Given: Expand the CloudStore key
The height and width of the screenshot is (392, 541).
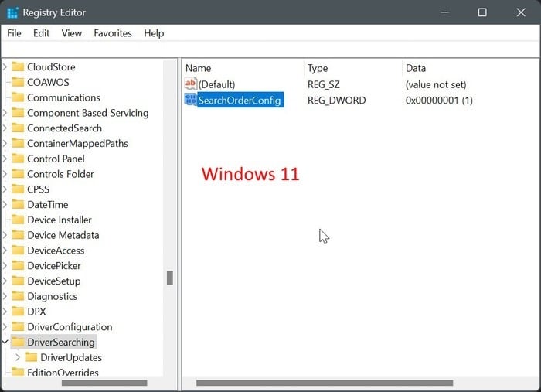Looking at the screenshot, I should (5, 66).
